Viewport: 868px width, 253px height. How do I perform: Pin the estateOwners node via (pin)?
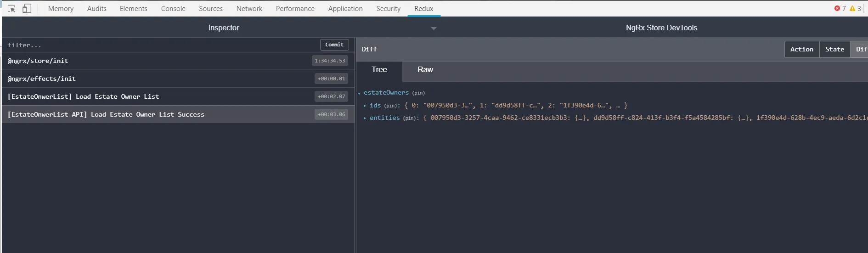coord(418,93)
